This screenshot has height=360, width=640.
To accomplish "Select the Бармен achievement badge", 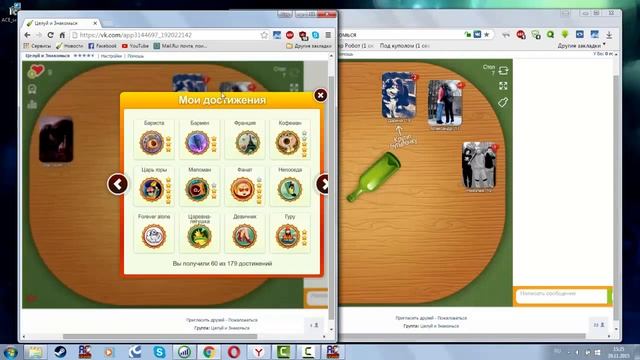I will click(x=198, y=142).
